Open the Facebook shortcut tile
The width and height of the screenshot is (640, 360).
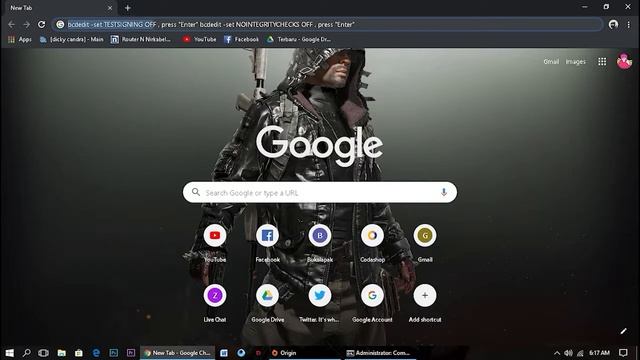[267, 243]
